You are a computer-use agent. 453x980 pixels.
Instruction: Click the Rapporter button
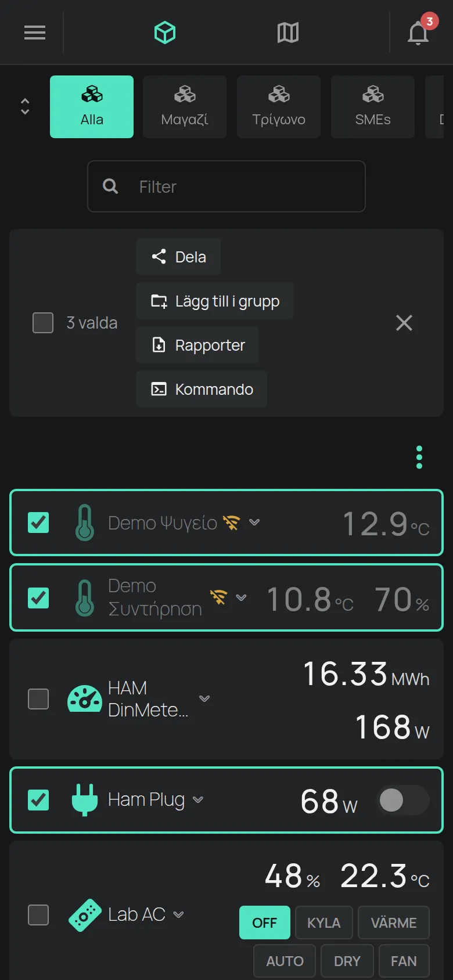(197, 345)
